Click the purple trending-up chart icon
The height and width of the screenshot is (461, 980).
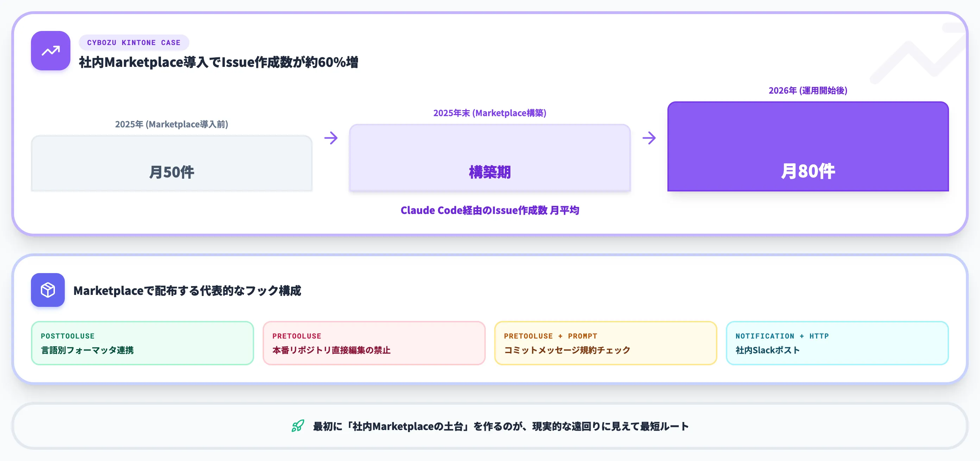point(51,51)
